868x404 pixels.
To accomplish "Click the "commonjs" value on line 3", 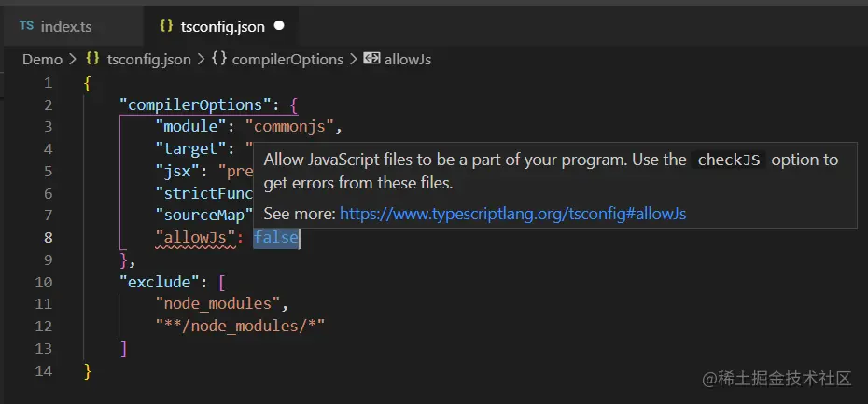I will (x=293, y=126).
